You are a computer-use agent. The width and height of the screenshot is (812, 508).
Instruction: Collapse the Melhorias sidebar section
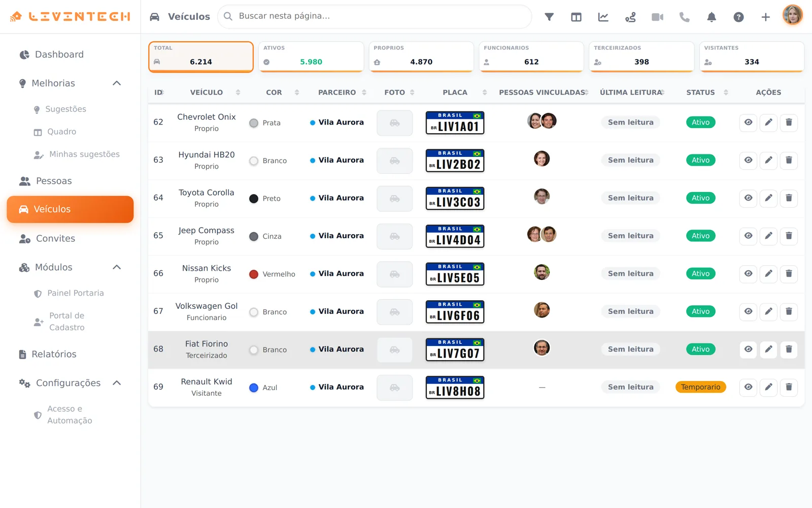click(x=117, y=83)
